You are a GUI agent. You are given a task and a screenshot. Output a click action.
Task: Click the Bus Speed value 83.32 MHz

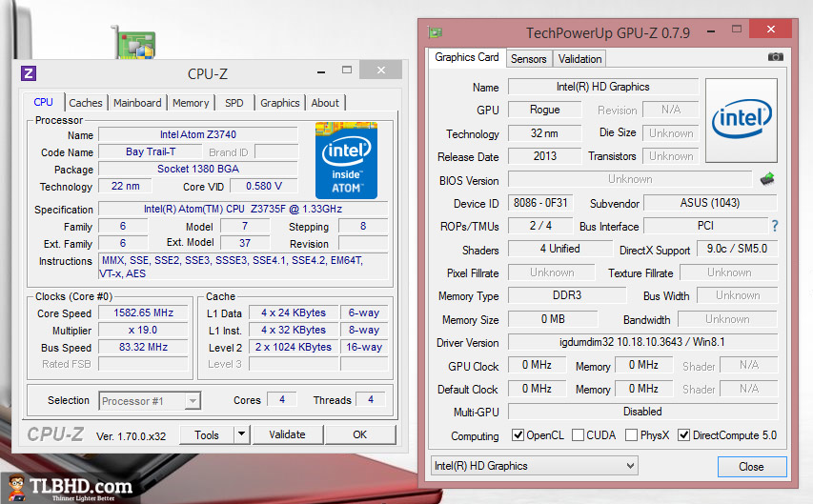[x=143, y=347]
